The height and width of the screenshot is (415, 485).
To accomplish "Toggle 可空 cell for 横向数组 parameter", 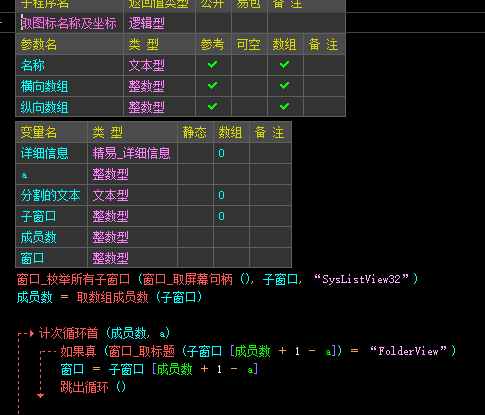I will click(x=249, y=86).
